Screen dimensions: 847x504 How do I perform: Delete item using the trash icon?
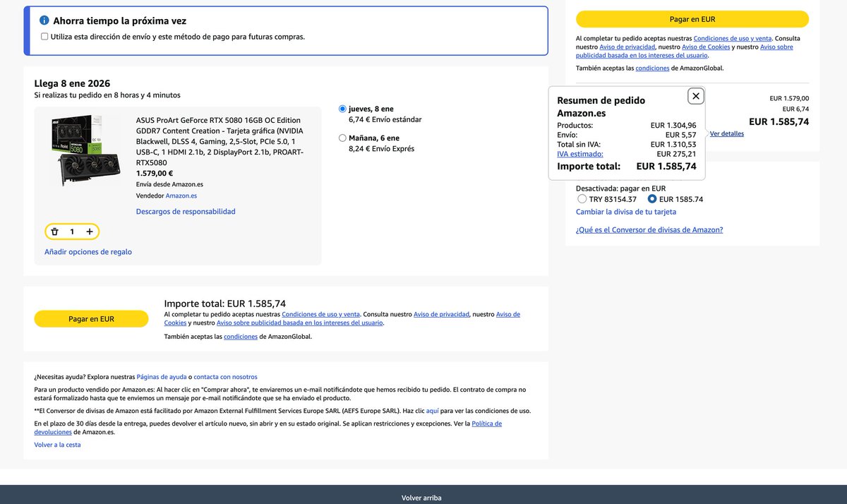[54, 232]
